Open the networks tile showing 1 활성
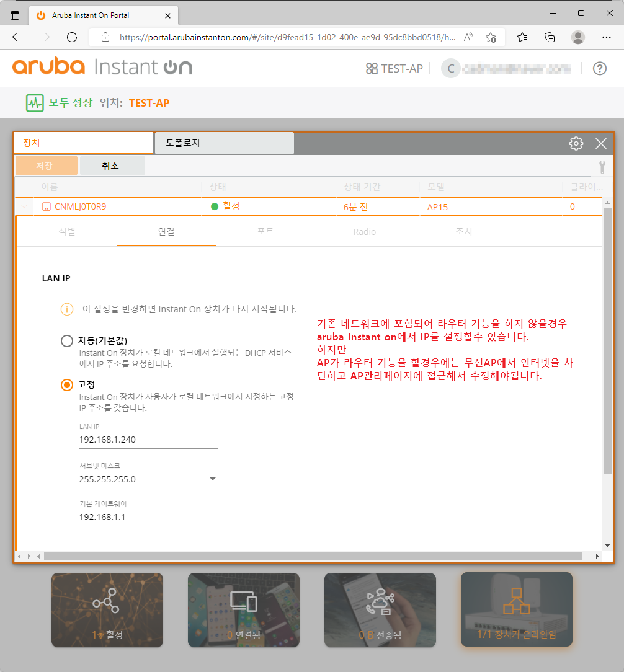The height and width of the screenshot is (672, 624). 107,610
